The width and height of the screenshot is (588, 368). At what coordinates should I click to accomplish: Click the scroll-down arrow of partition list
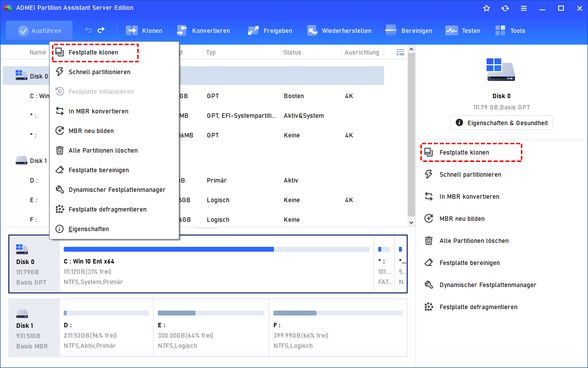tap(411, 222)
